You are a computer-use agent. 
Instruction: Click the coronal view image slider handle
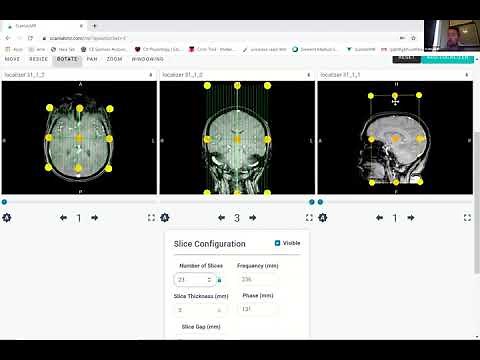pyautogui.click(x=312, y=202)
